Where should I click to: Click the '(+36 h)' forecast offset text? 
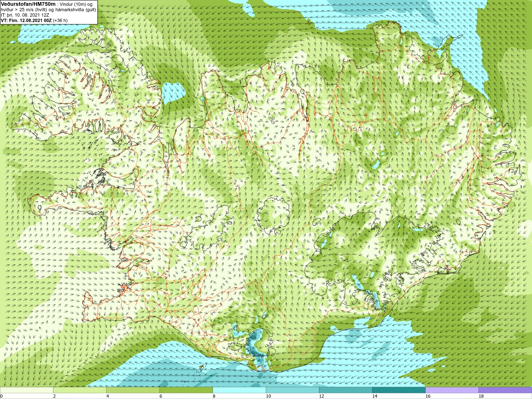click(60, 20)
